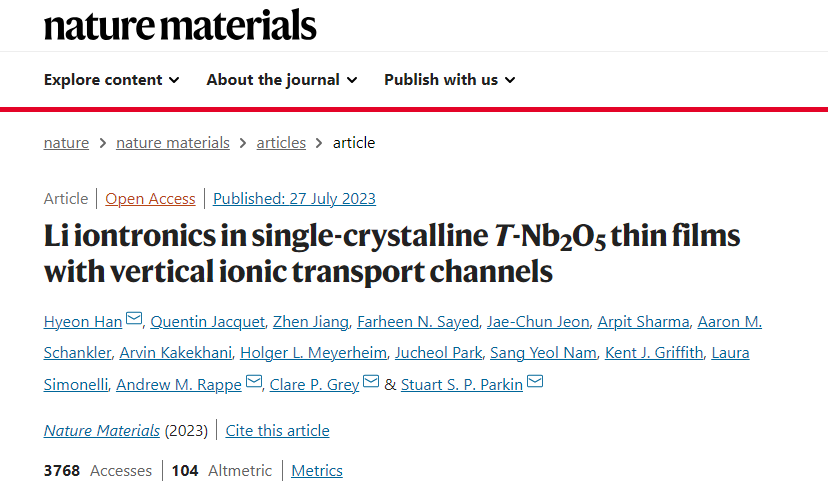
Task: Open the About the journal menu
Action: click(281, 80)
